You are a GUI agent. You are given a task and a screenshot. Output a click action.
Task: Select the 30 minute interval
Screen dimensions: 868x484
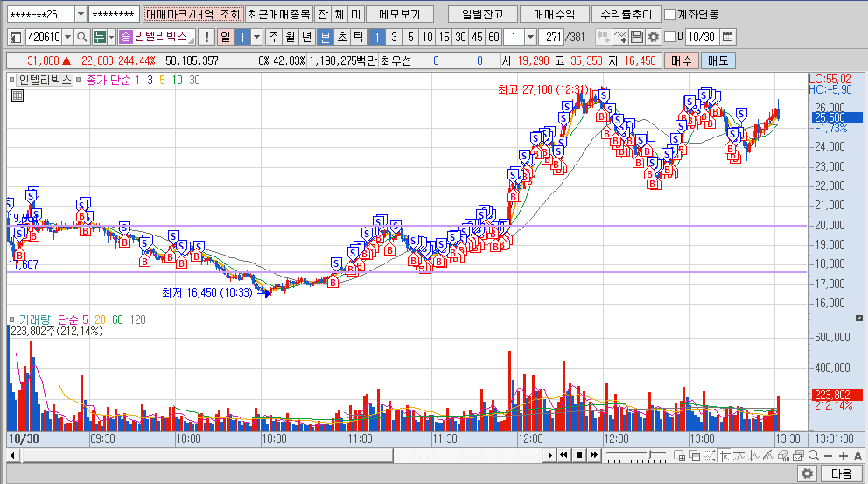click(460, 37)
